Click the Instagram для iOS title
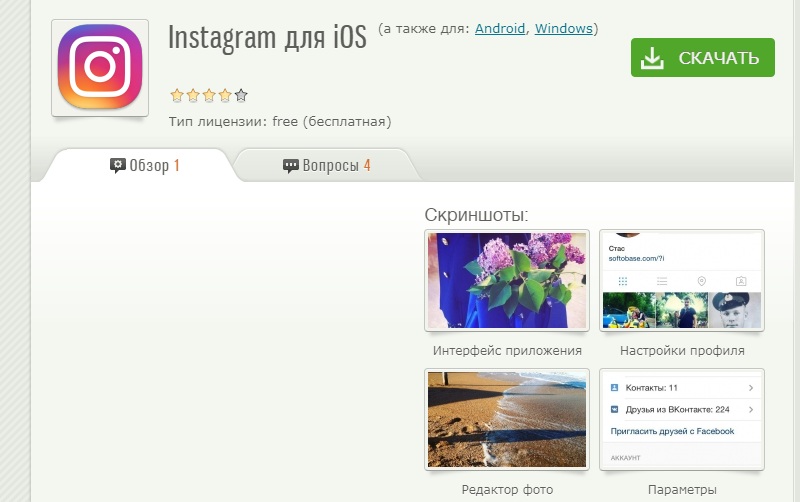 [267, 37]
